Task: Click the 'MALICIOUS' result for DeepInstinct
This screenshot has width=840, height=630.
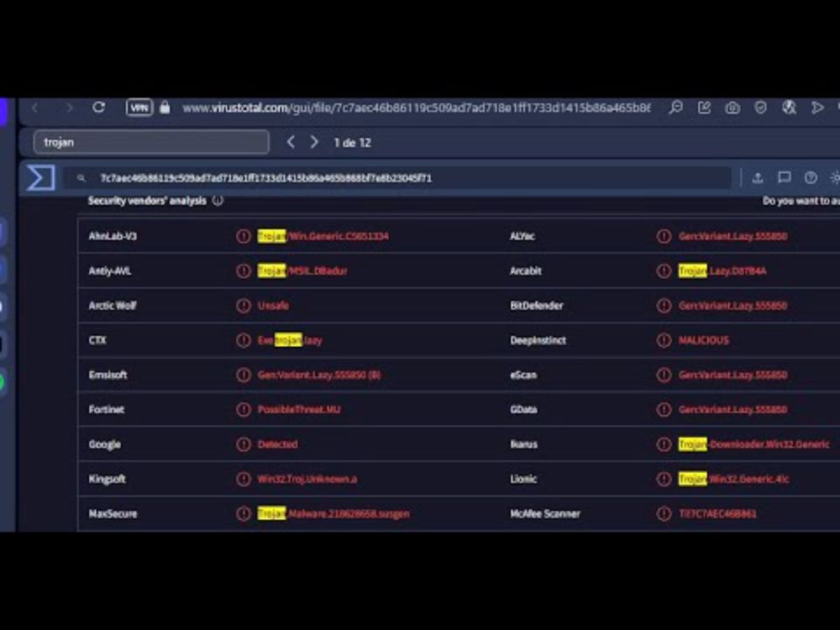Action: click(x=703, y=340)
